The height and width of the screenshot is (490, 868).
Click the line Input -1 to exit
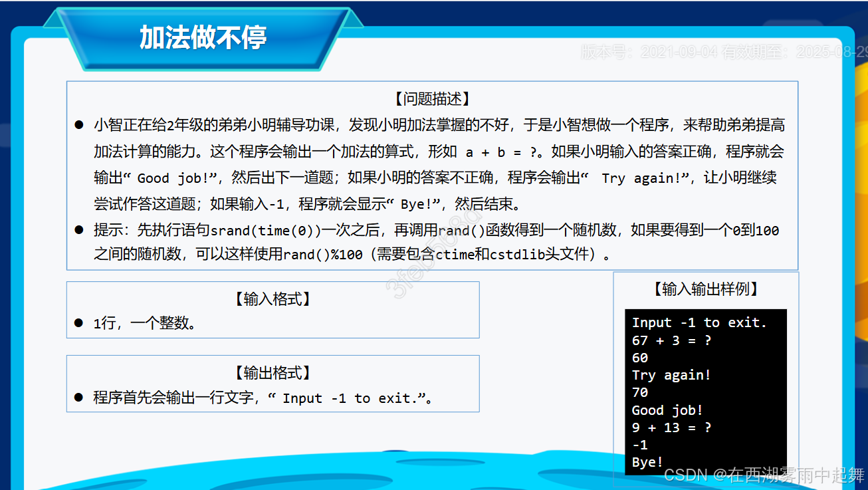[698, 322]
